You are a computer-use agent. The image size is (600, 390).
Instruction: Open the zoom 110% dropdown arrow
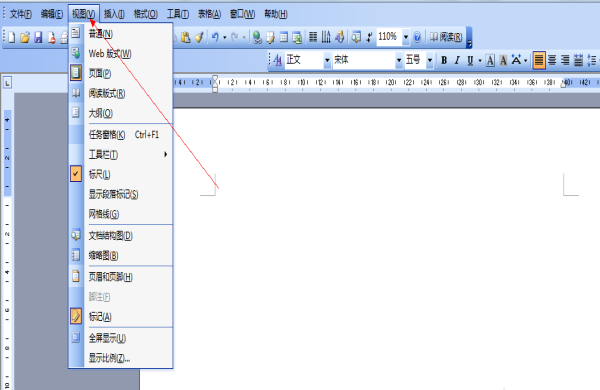click(x=406, y=37)
